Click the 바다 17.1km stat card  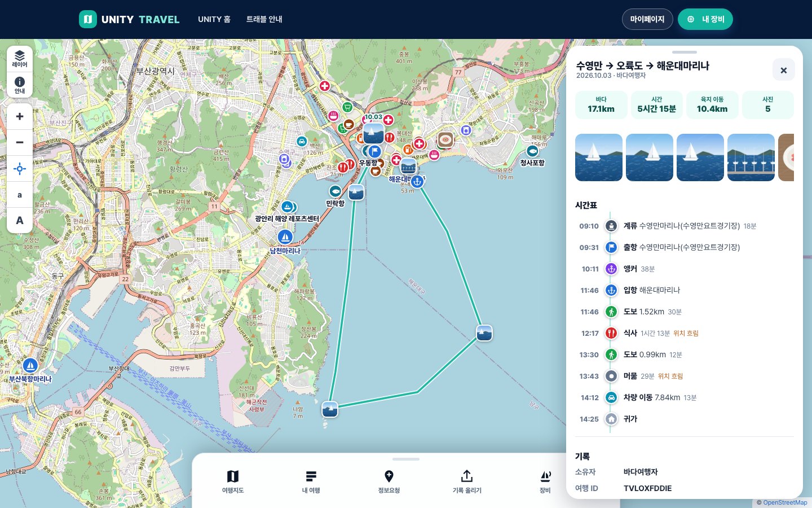click(601, 105)
